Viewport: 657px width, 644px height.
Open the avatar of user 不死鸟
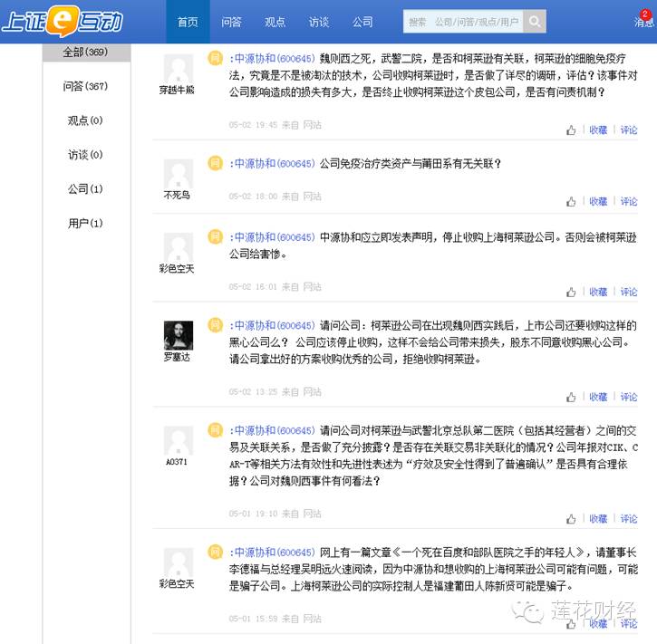179,173
